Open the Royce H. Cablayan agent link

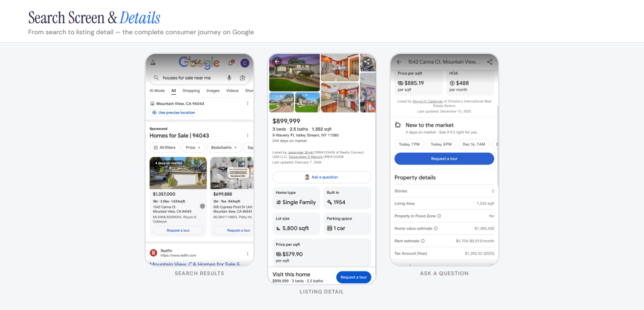(428, 101)
